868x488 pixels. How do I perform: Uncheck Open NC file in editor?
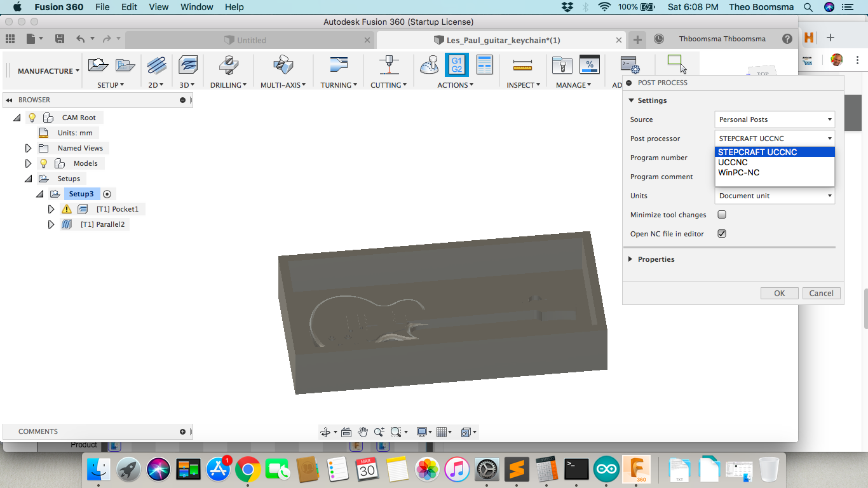pyautogui.click(x=722, y=234)
